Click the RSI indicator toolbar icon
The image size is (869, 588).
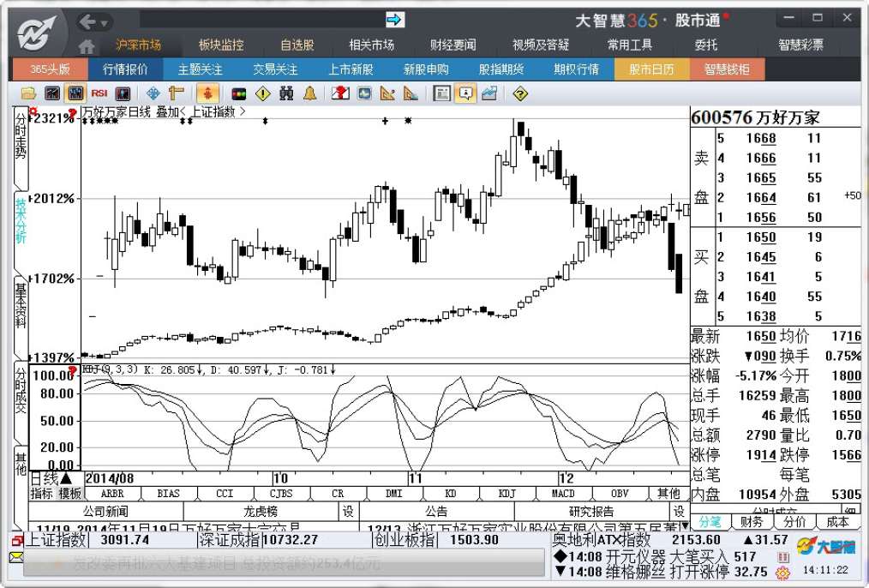tap(99, 93)
